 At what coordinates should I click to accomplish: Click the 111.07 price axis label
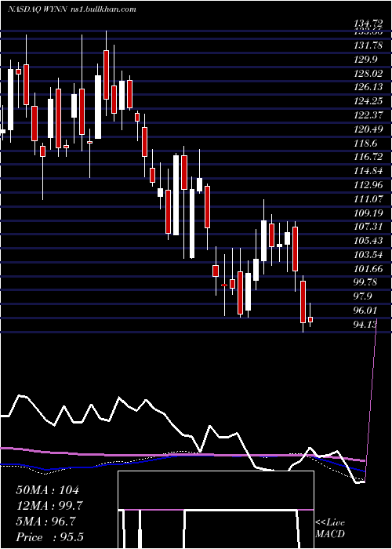pyautogui.click(x=368, y=198)
